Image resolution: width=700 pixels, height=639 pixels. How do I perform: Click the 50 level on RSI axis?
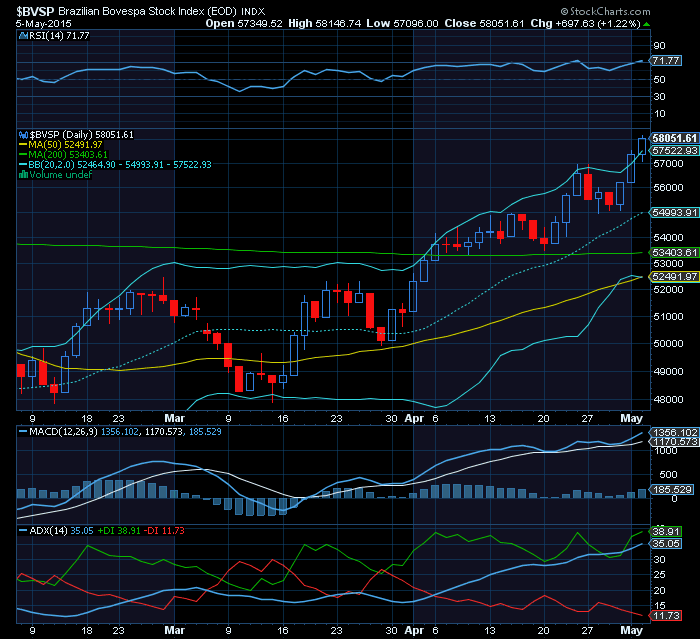pyautogui.click(x=659, y=79)
